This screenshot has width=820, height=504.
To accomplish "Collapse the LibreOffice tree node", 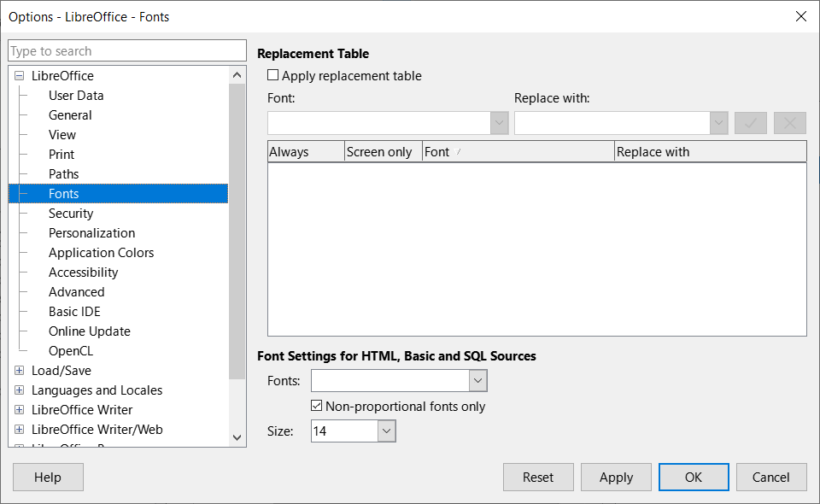I will coord(19,75).
